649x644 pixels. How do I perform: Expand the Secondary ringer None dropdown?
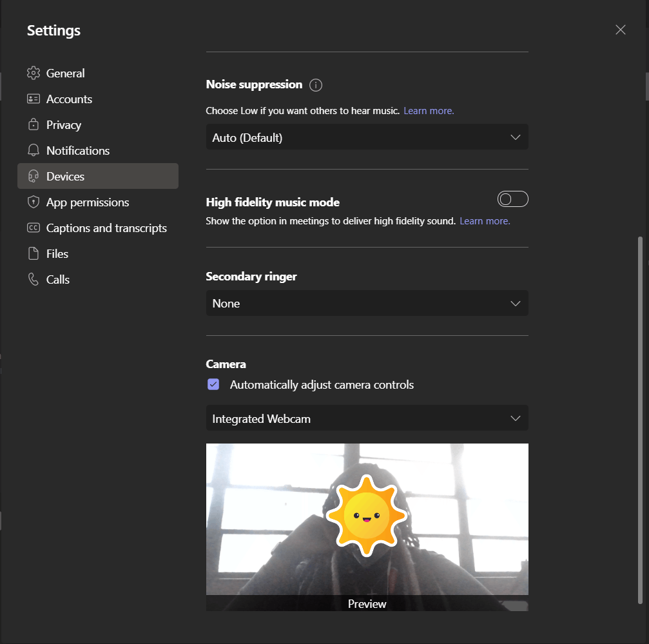pos(367,303)
